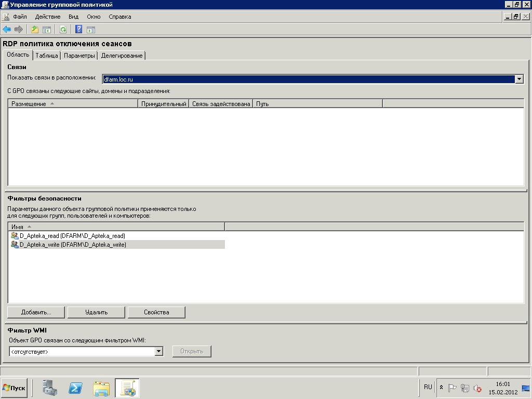Click the Связь задействована column header
This screenshot has width=532, height=399.
221,104
